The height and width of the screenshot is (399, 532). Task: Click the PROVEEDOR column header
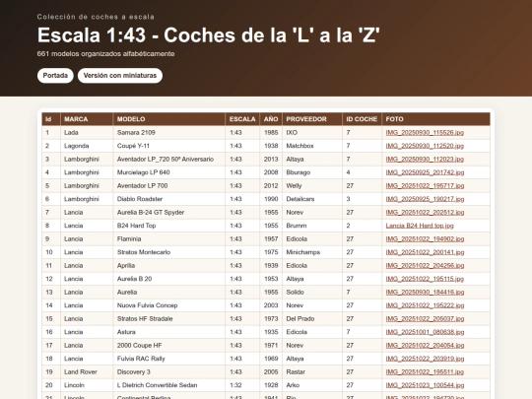pyautogui.click(x=312, y=119)
